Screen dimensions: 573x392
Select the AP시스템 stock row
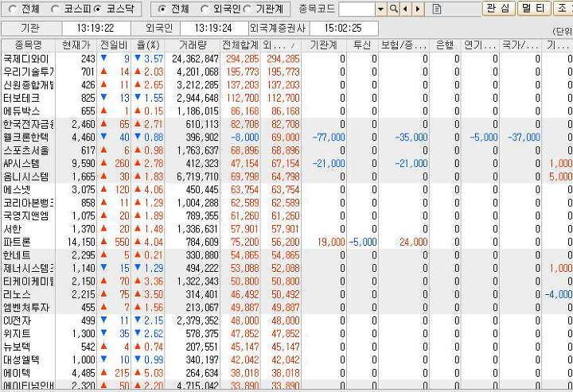click(x=286, y=163)
